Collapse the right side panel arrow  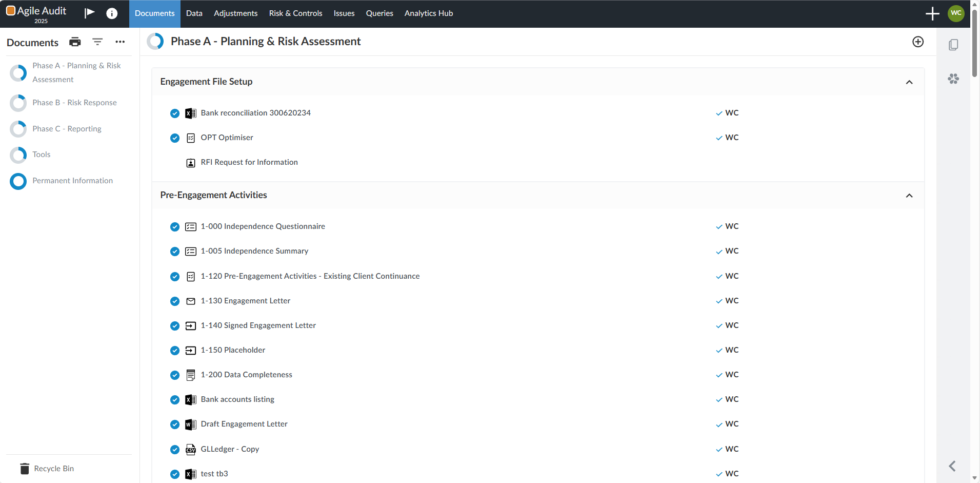click(x=952, y=466)
